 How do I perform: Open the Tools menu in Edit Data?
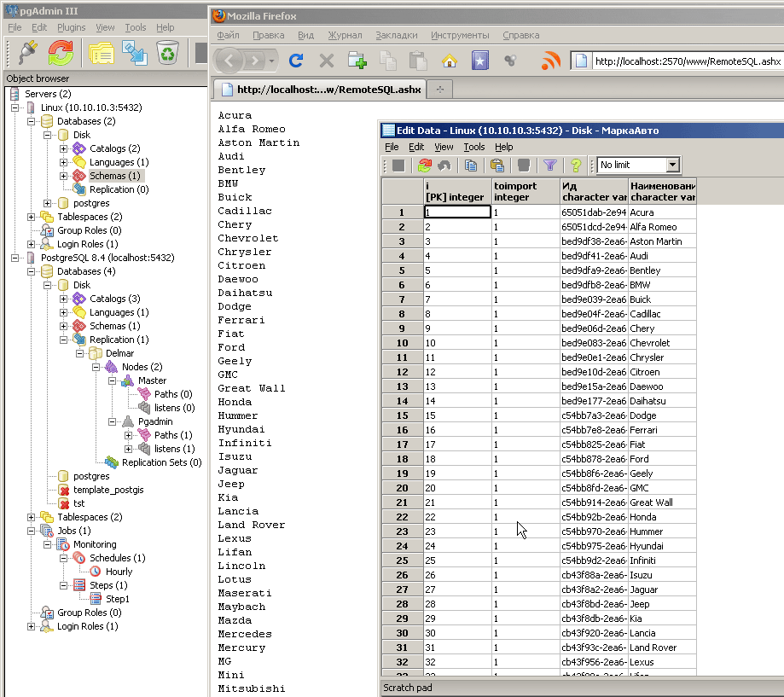click(x=474, y=147)
